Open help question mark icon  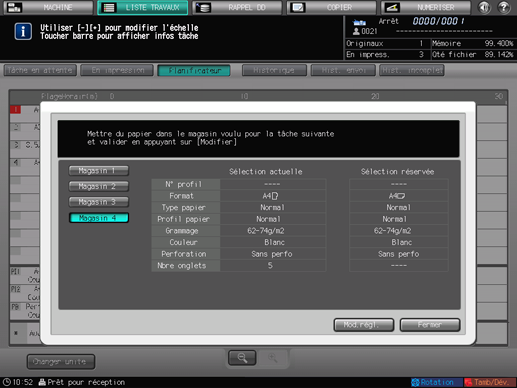504,7
